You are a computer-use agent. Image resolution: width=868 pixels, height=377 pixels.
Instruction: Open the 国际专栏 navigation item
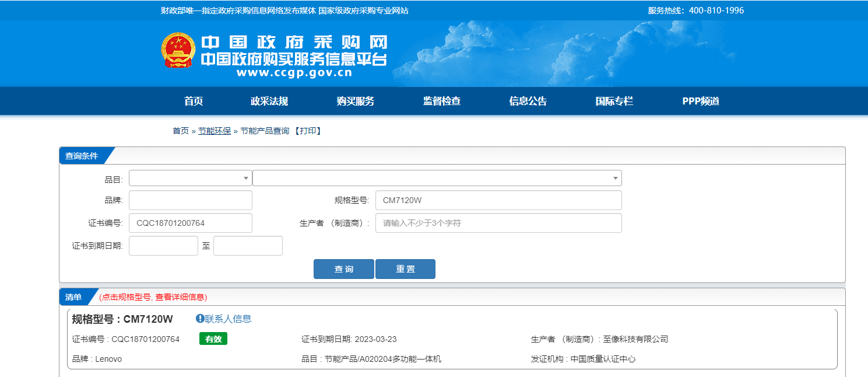tap(614, 101)
